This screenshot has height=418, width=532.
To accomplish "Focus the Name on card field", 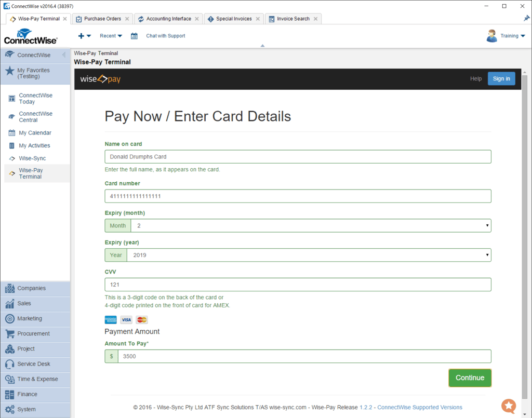I will (x=298, y=157).
